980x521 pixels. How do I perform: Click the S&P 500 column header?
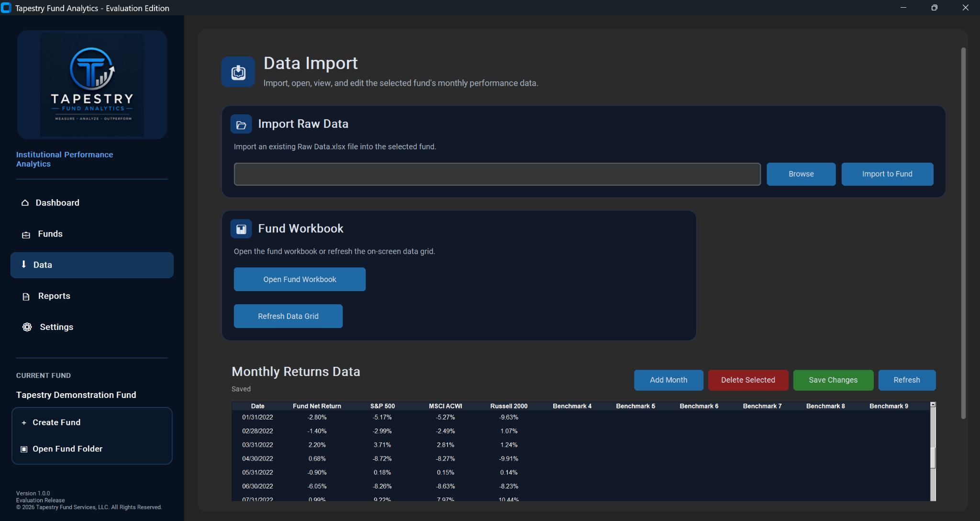(x=382, y=406)
